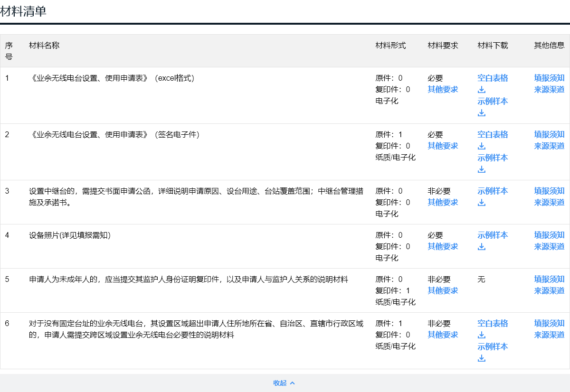
Task: Open 填报须知 for item 1
Action: 549,78
